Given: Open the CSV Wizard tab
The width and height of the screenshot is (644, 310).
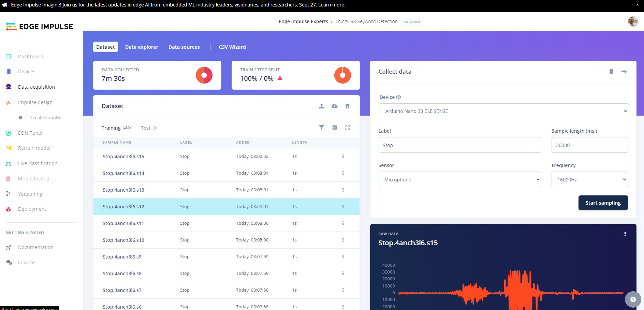Looking at the screenshot, I should pos(232,47).
